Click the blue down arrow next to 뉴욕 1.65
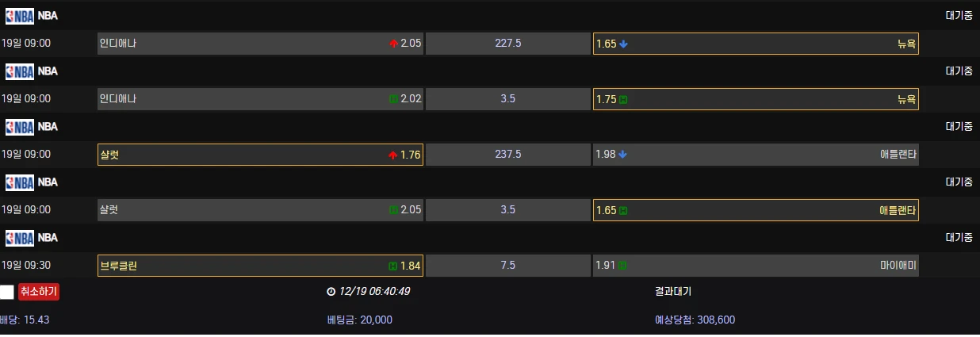This screenshot has width=980, height=337. (x=623, y=44)
